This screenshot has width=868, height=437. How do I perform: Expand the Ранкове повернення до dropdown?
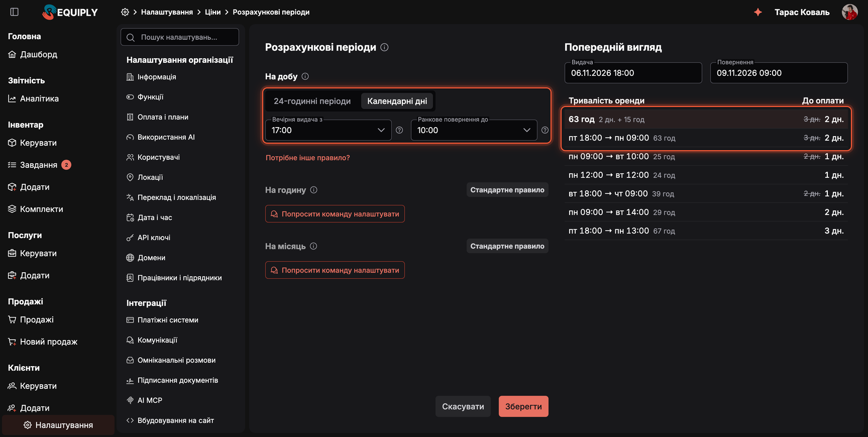pos(474,130)
